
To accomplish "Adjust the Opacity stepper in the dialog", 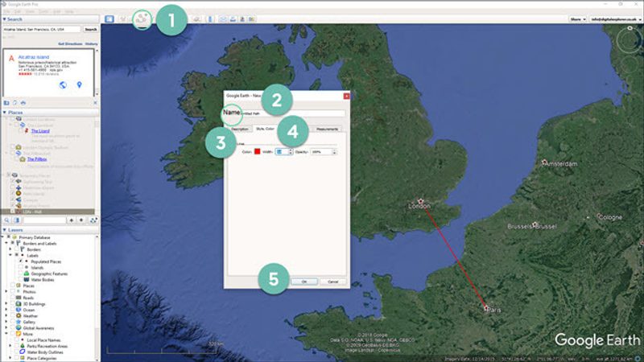I will click(x=334, y=152).
